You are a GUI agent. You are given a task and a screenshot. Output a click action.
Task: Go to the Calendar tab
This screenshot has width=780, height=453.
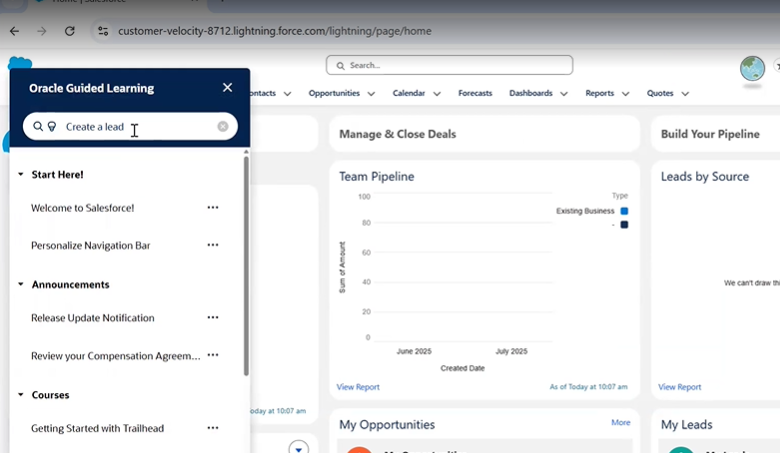click(x=408, y=93)
